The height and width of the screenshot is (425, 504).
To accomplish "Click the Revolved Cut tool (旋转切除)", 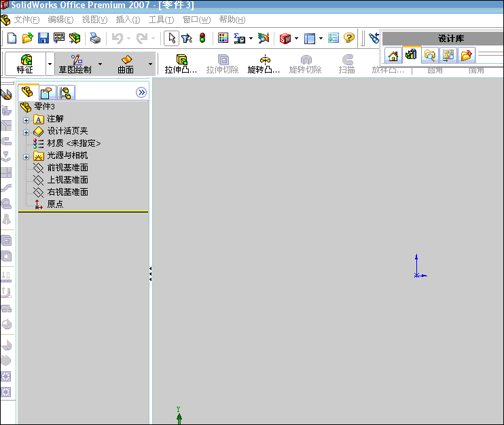I will [x=306, y=64].
